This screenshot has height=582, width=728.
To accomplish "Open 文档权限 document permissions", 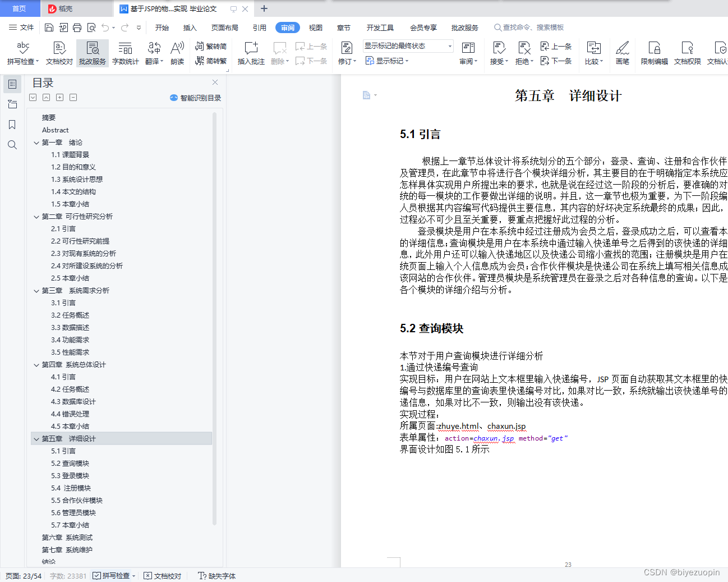I will point(687,53).
